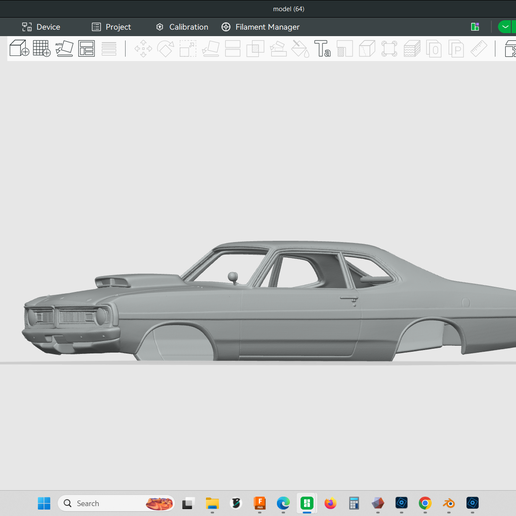The image size is (516, 516).
Task: Select the Rotate tool icon
Action: (x=166, y=49)
